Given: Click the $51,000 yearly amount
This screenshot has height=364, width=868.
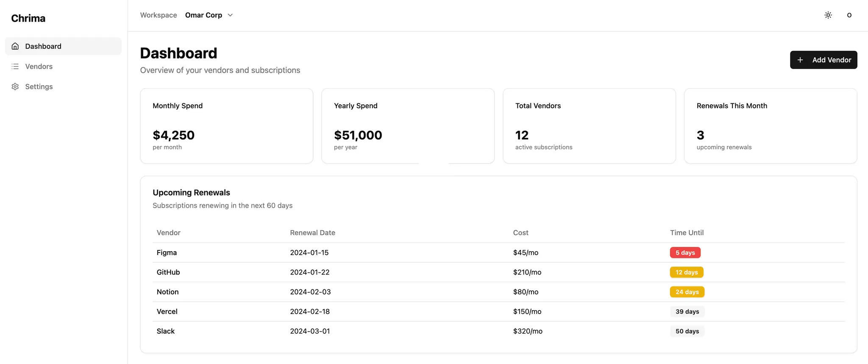Looking at the screenshot, I should point(358,135).
